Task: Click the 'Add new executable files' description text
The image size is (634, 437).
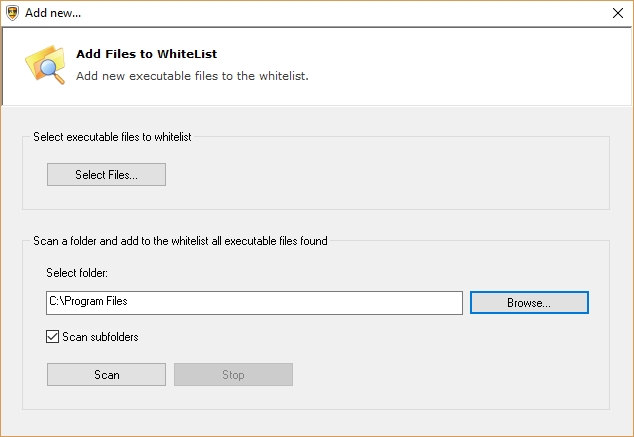Action: (x=192, y=74)
